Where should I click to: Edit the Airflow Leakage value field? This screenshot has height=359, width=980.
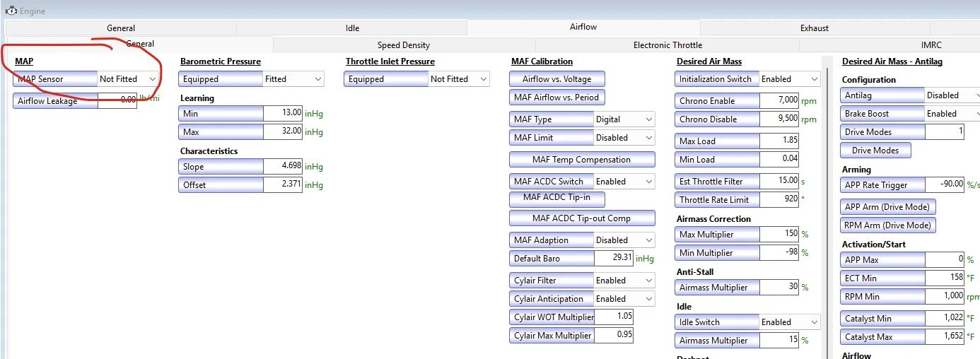(x=117, y=100)
